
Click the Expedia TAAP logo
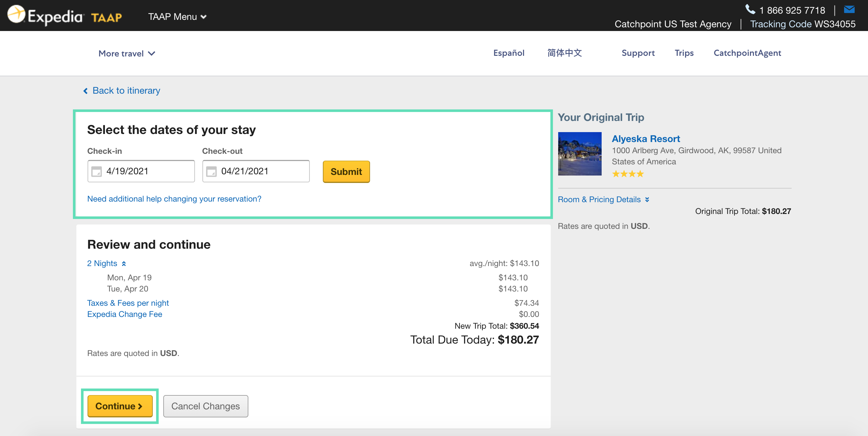(65, 15)
